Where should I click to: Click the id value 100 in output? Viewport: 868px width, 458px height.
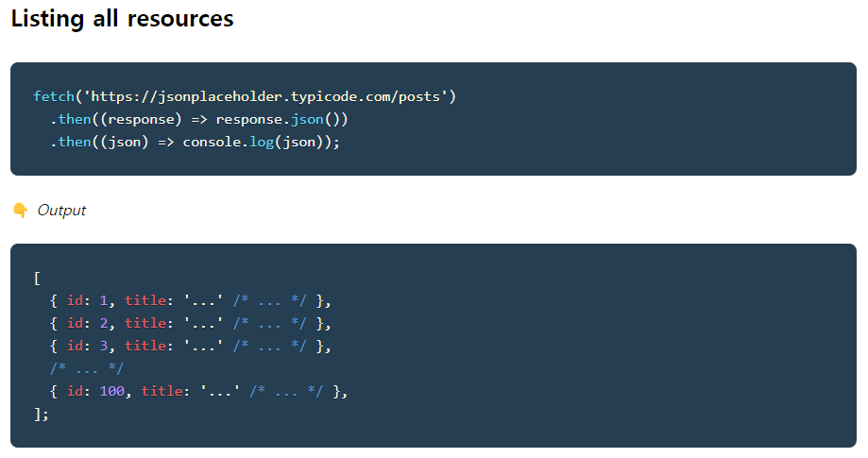(111, 391)
